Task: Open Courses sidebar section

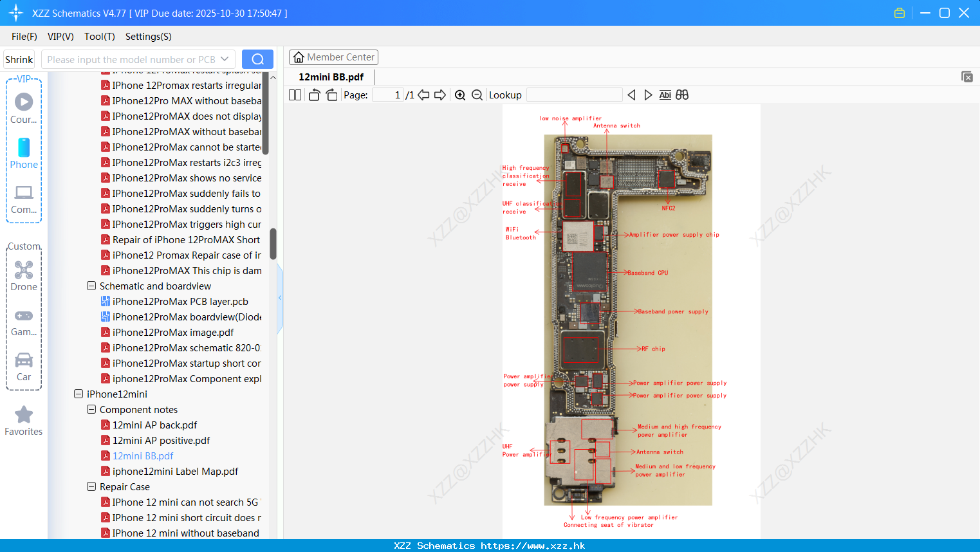Action: click(24, 108)
